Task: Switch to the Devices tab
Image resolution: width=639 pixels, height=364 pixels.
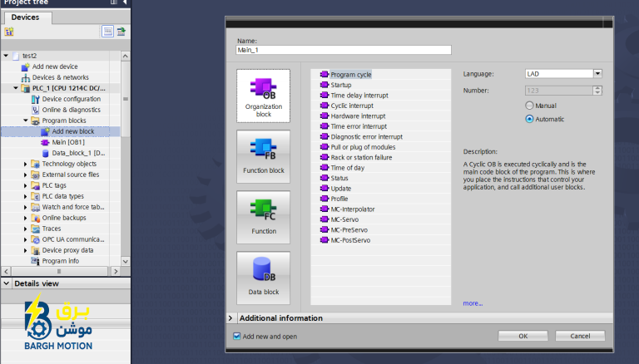Action: click(25, 17)
